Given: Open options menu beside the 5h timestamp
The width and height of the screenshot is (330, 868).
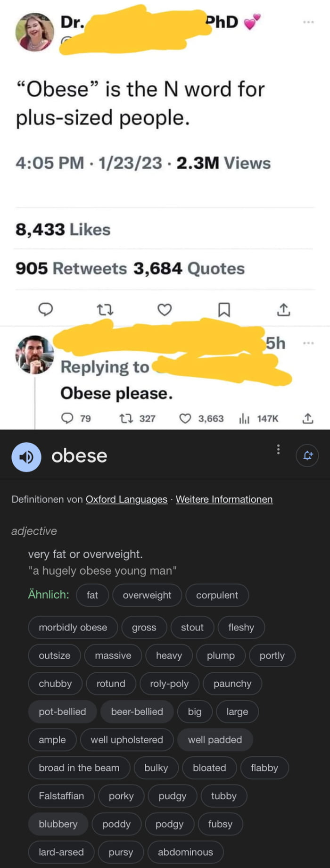Looking at the screenshot, I should tap(309, 344).
